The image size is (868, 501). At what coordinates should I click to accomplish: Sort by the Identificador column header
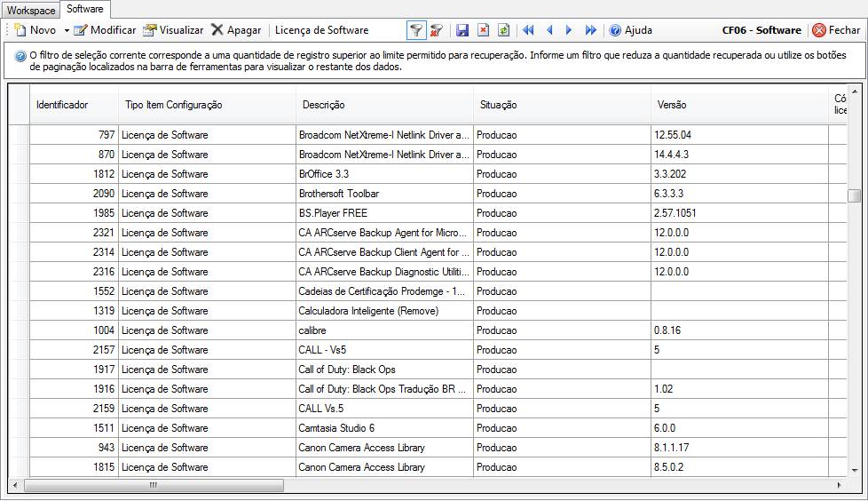point(75,104)
